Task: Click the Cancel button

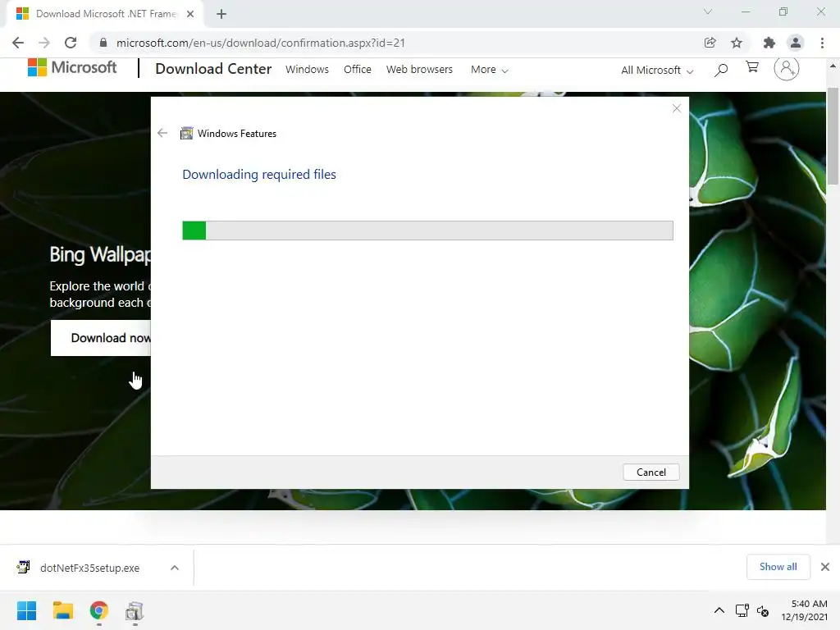Action: (x=651, y=472)
